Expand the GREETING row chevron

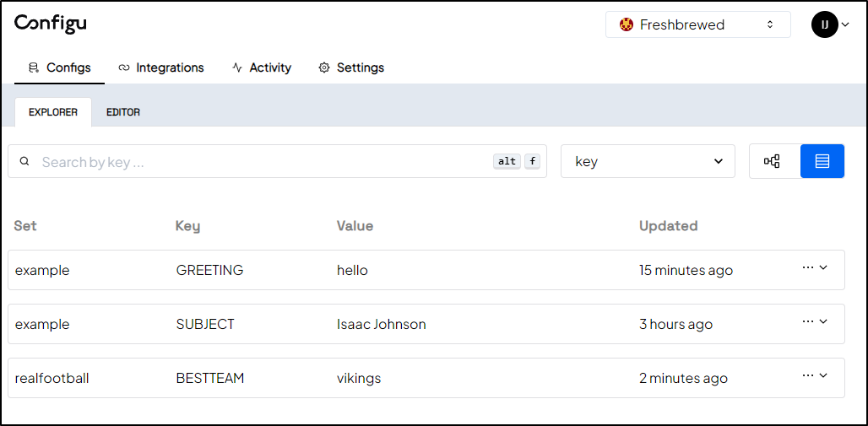(x=823, y=267)
